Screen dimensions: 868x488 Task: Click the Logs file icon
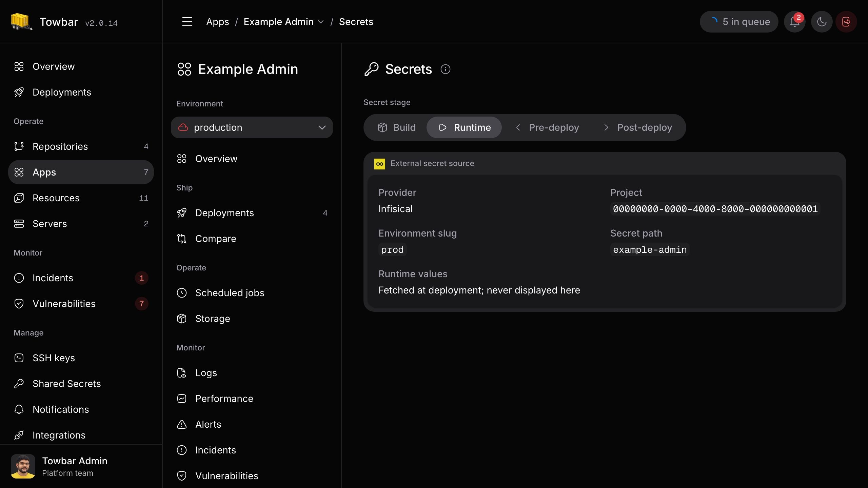(x=182, y=373)
